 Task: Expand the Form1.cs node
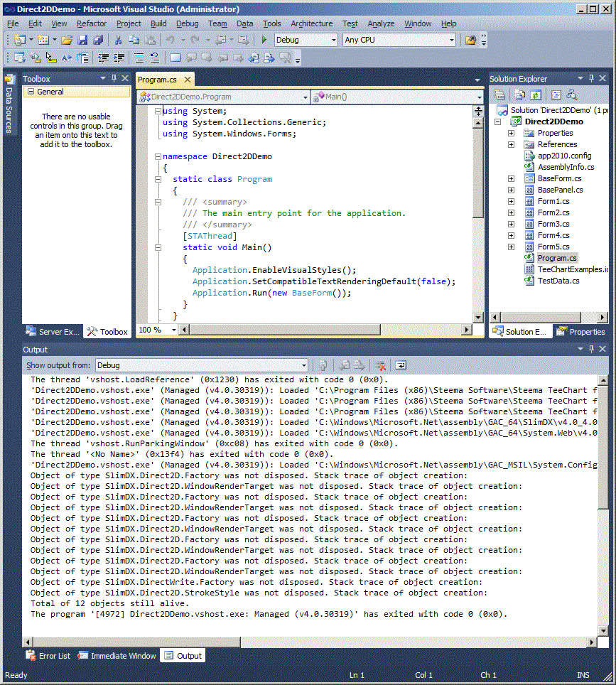coord(511,201)
